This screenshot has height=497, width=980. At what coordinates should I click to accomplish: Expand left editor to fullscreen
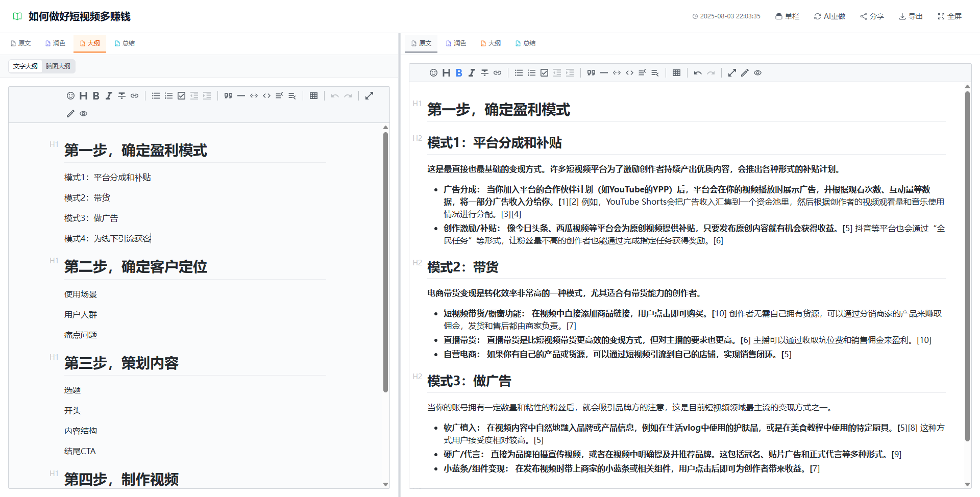click(x=369, y=95)
